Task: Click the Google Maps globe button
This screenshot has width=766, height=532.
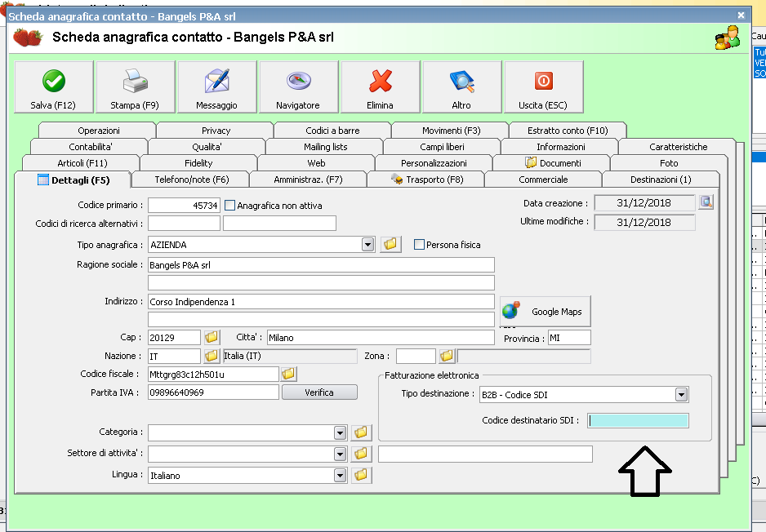Action: [x=546, y=312]
